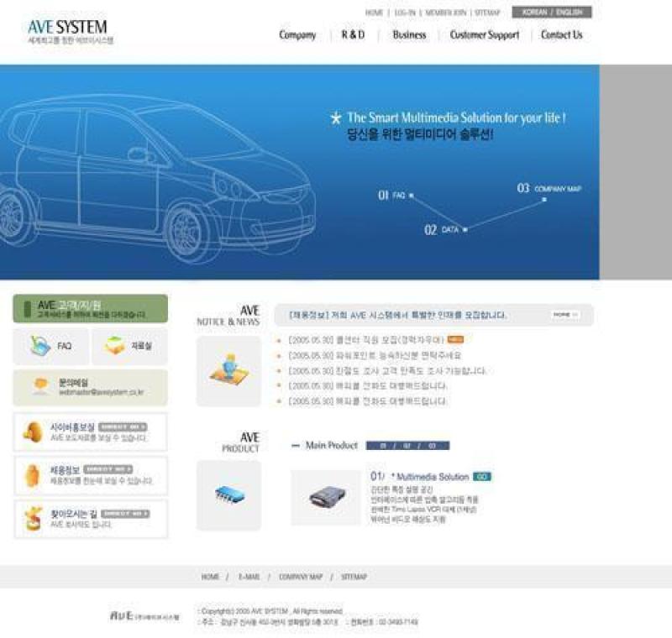Image resolution: width=672 pixels, height=638 pixels.
Task: Open the R & D menu
Action: click(353, 35)
